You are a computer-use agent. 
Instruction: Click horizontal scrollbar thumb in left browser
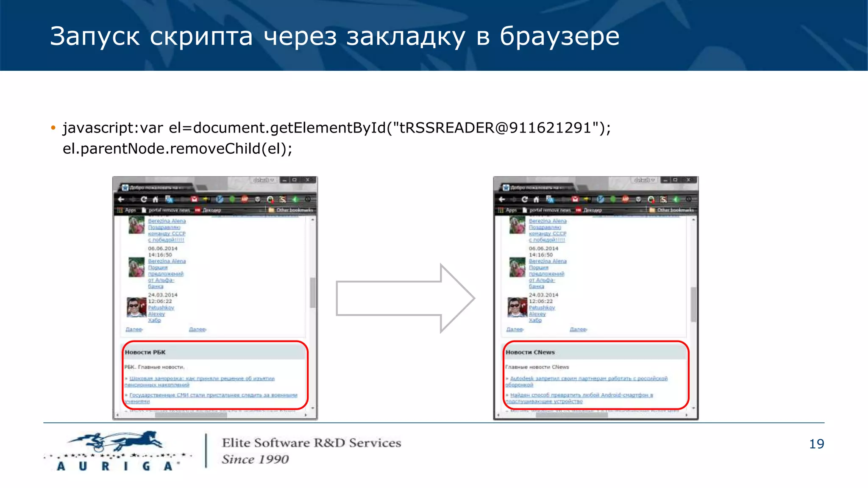pyautogui.click(x=191, y=415)
